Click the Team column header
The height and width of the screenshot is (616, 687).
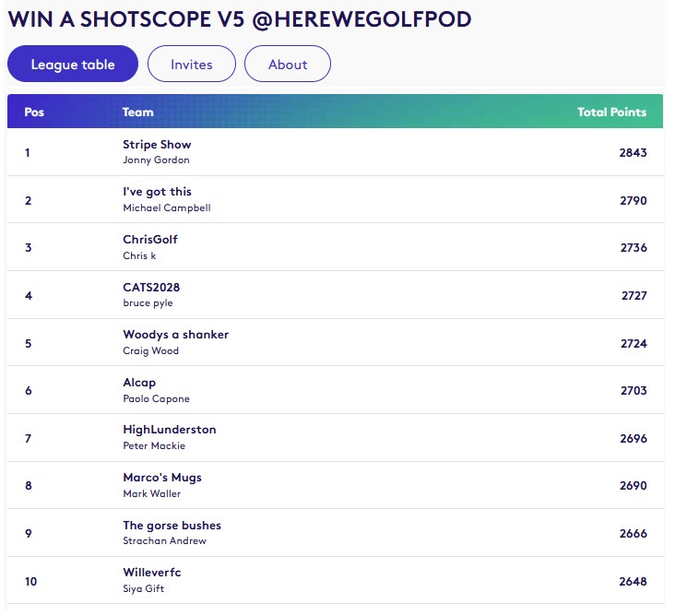138,113
